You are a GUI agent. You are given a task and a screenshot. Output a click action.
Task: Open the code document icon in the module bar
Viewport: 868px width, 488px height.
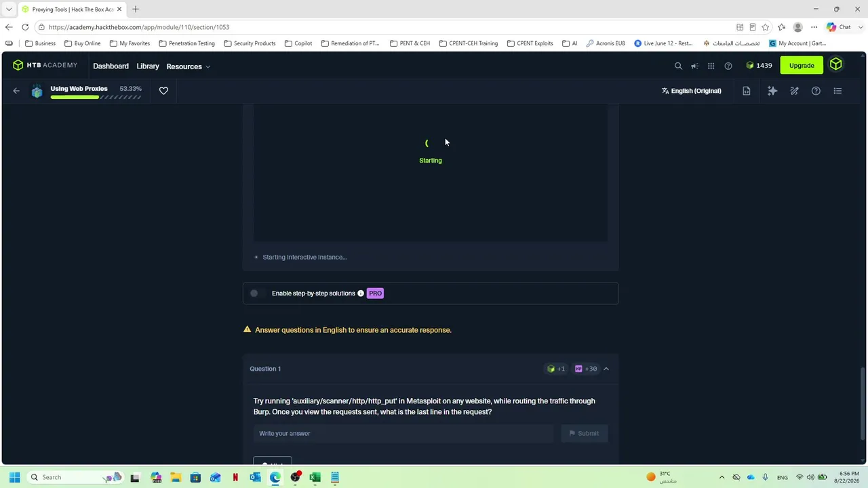747,91
